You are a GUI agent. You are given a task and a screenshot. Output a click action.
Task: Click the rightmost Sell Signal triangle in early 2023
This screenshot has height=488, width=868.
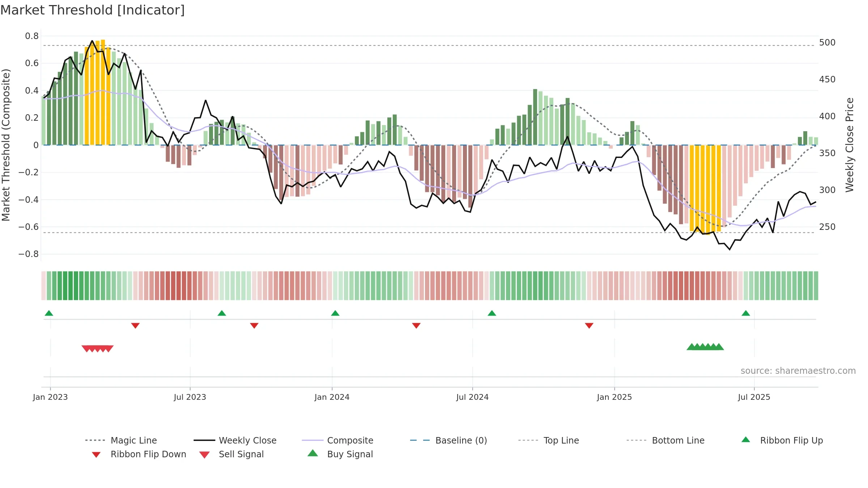[109, 348]
